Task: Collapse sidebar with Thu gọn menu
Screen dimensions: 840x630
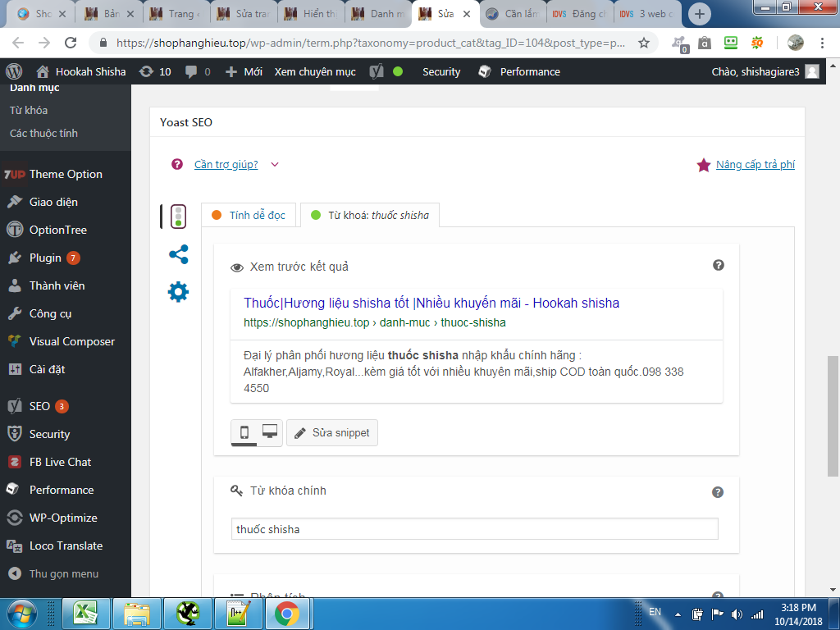Action: pos(66,573)
